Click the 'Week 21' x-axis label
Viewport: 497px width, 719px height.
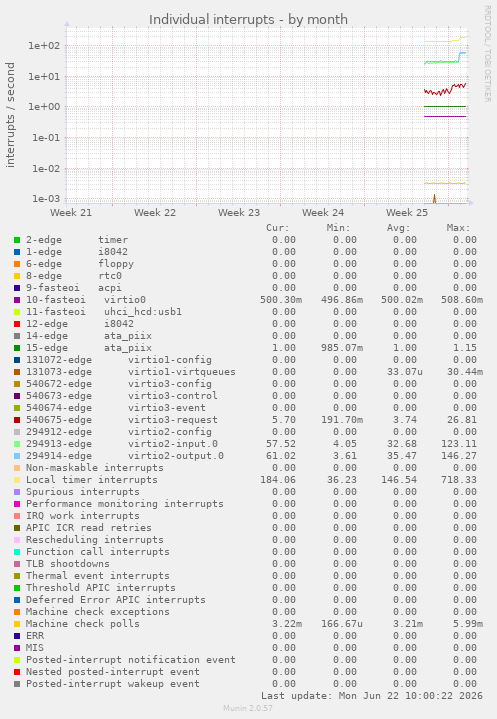tap(71, 213)
